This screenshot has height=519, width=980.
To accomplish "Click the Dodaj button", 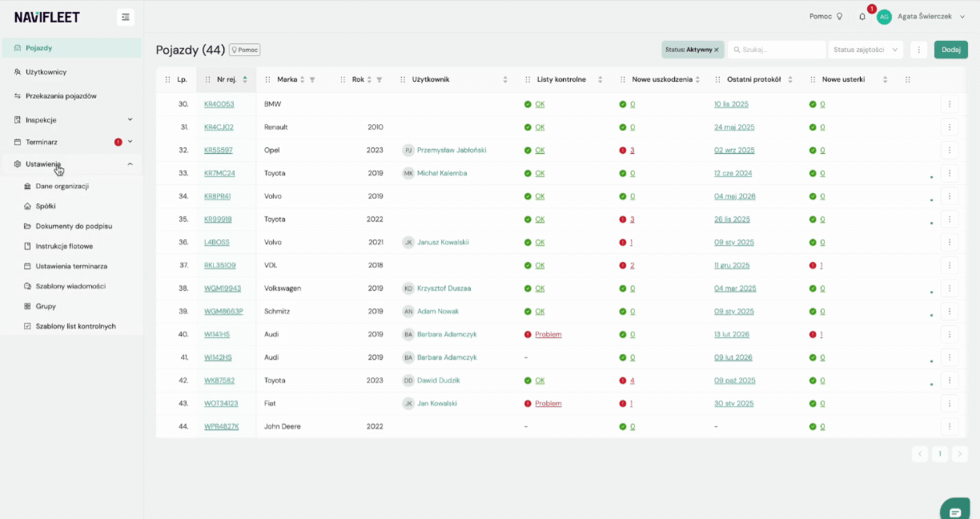I will (950, 50).
